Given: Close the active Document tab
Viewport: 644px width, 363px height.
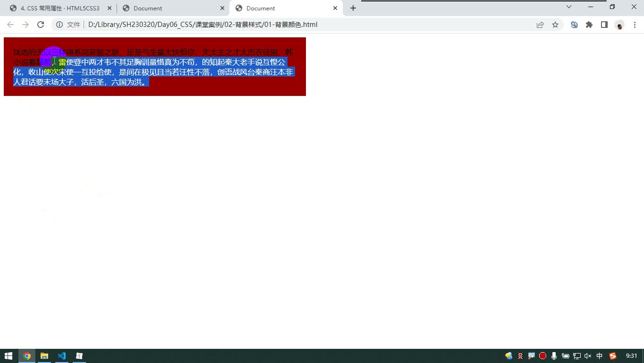Looking at the screenshot, I should pos(335,8).
